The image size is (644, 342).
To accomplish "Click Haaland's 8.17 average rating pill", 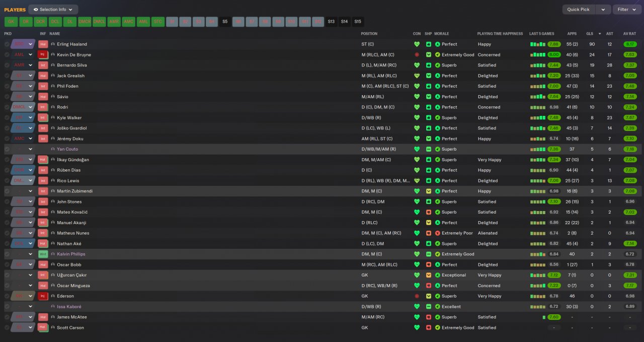I will [629, 44].
